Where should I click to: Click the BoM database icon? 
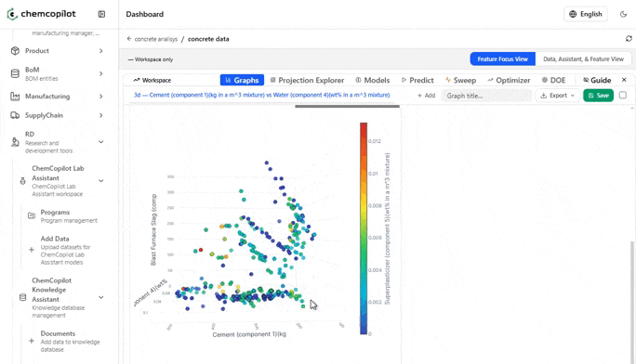tap(15, 73)
